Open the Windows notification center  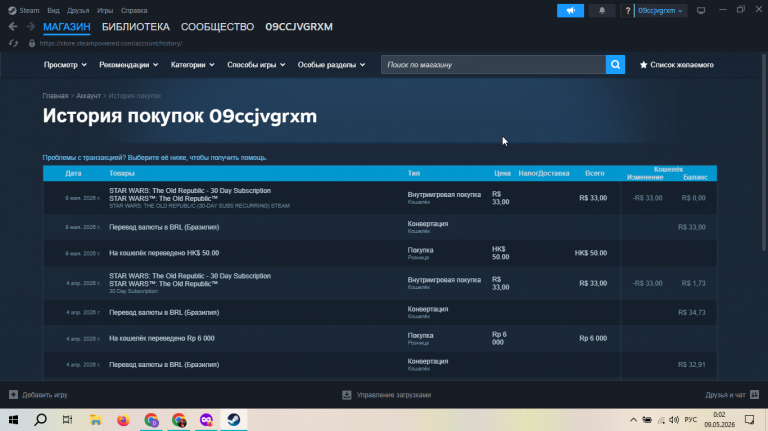tap(749, 420)
